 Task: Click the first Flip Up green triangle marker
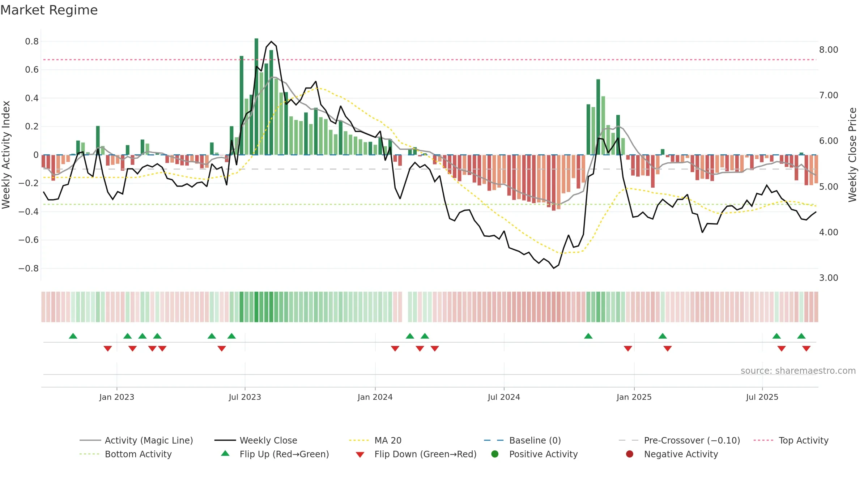(73, 336)
